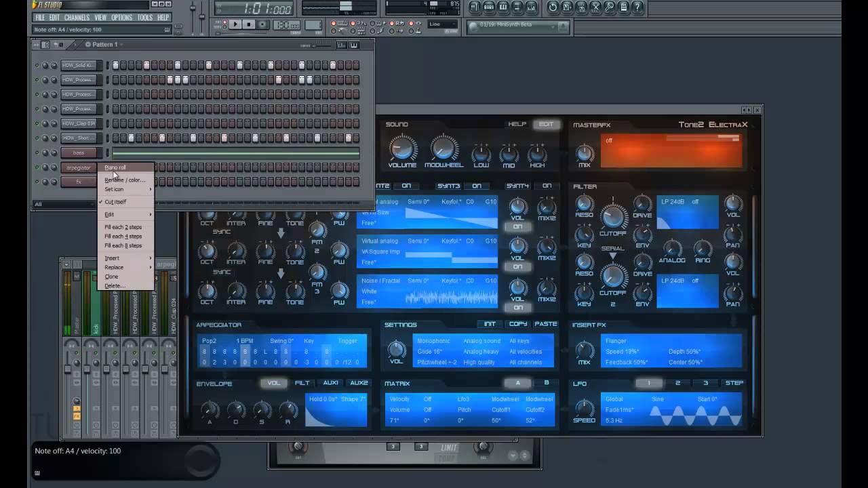Click the MODWHEEL knob in ElectraX
The width and height of the screenshot is (868, 488).
(444, 148)
